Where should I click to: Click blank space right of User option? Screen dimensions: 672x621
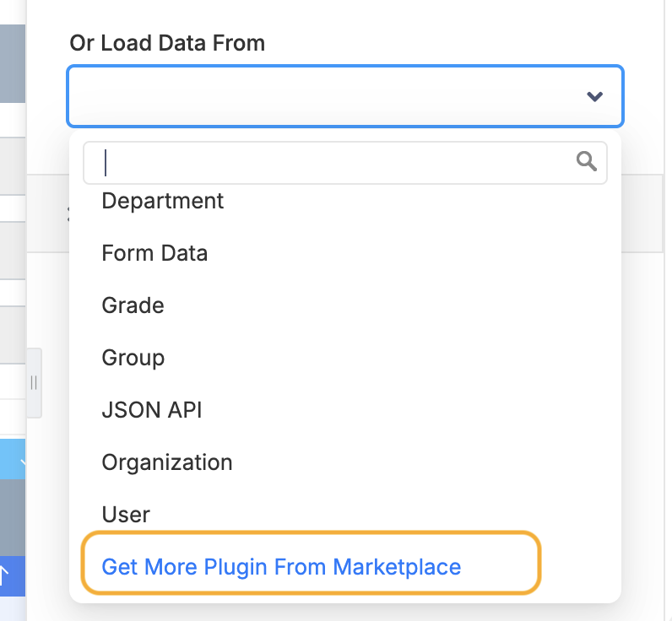click(380, 515)
